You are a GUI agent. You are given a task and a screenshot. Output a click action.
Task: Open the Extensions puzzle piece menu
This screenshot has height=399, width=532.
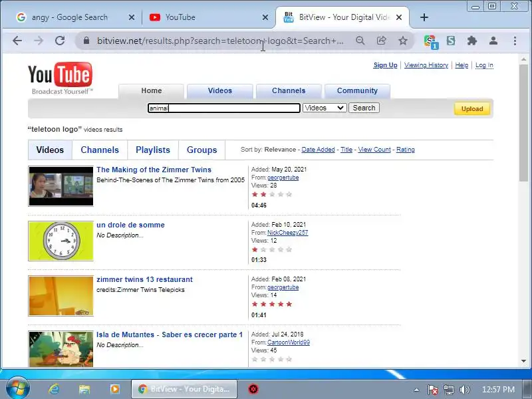click(x=472, y=41)
